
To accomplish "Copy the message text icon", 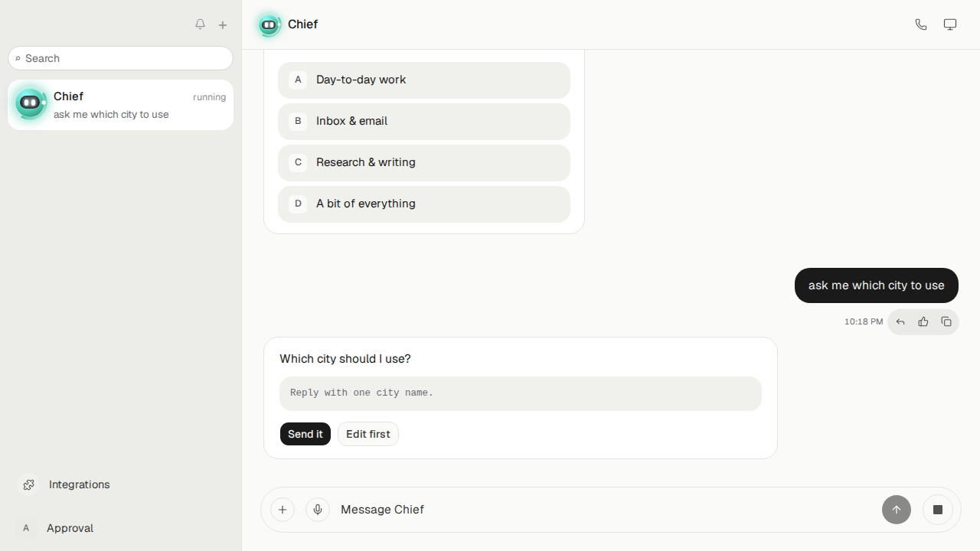I will 946,322.
